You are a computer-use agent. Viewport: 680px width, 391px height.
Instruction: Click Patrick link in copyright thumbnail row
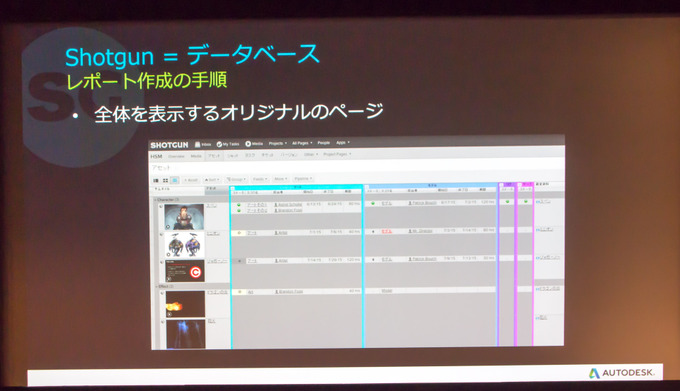click(422, 259)
